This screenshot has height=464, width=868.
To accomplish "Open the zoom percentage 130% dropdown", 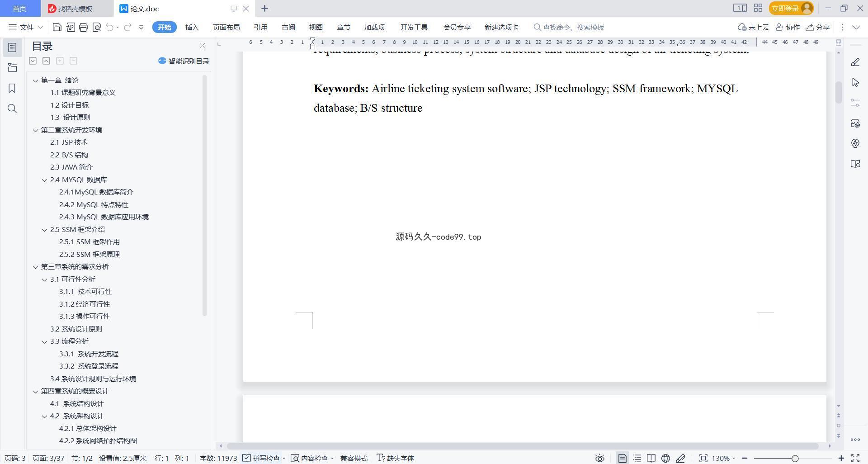I will (724, 458).
